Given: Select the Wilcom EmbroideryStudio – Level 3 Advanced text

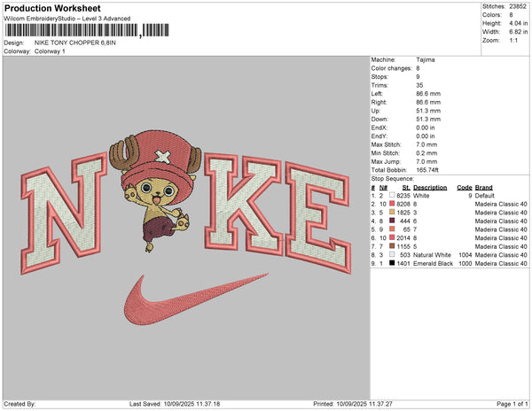Looking at the screenshot, I should click(x=67, y=19).
